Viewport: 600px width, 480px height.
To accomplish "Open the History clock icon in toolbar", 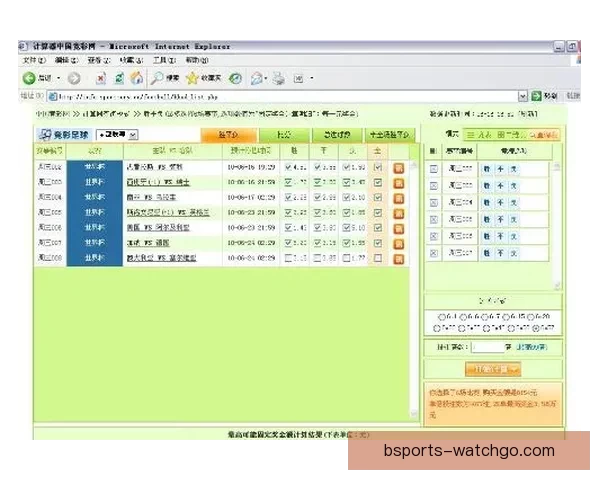I will click(235, 78).
